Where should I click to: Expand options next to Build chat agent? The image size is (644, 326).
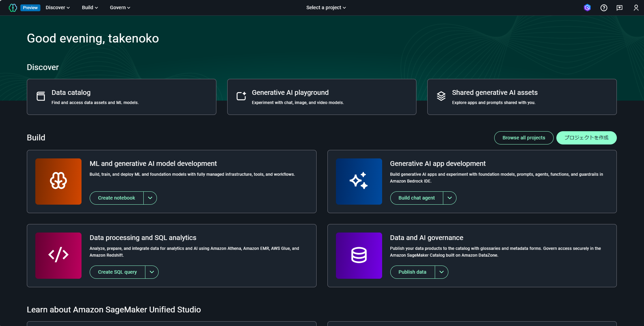[450, 198]
